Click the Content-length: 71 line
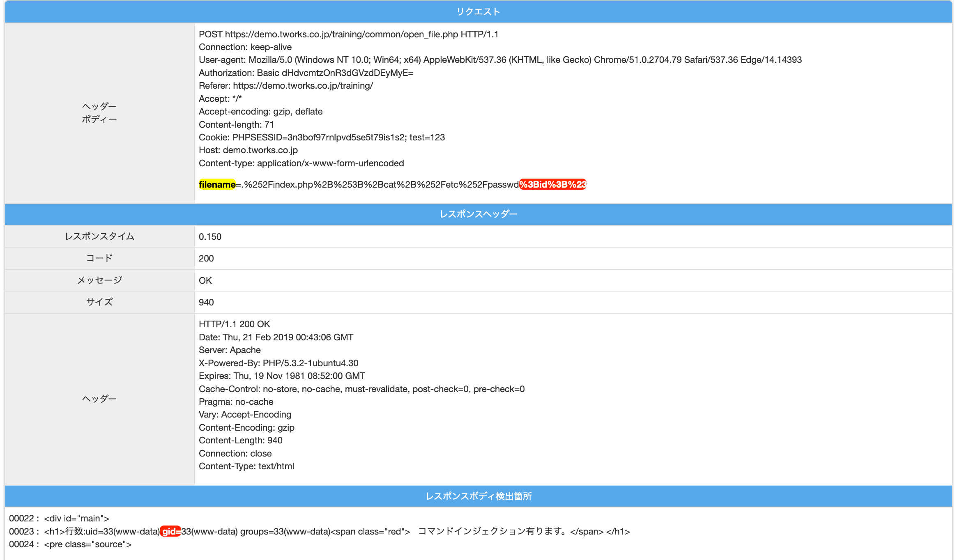 [236, 124]
